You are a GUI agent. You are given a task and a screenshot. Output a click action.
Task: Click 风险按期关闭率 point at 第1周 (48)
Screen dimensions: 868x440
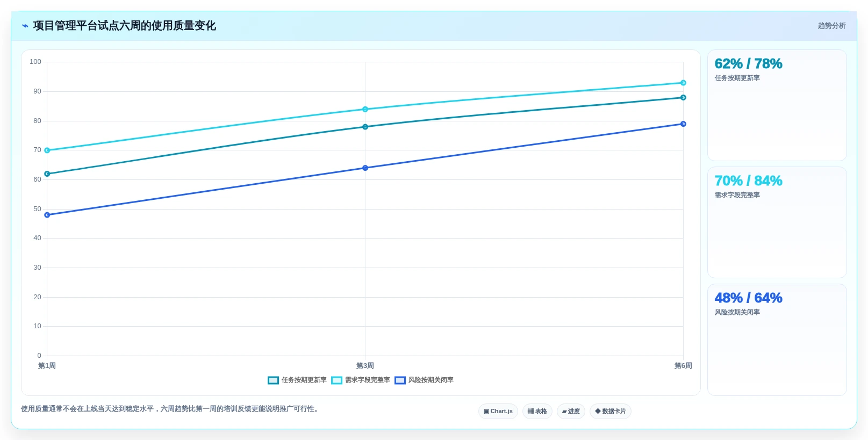(47, 215)
